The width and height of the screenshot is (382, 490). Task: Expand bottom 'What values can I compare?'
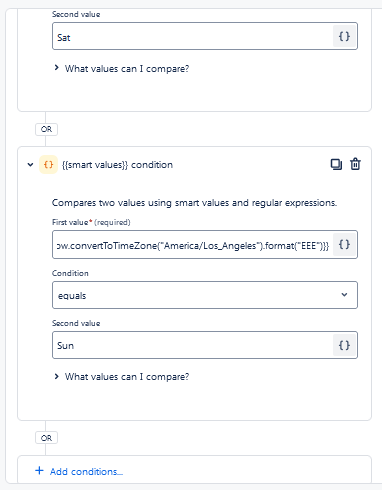pyautogui.click(x=122, y=377)
